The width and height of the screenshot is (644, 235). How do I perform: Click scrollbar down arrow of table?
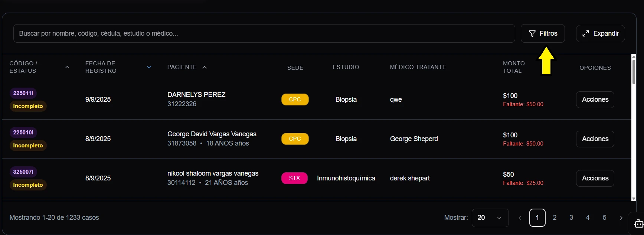(634, 199)
